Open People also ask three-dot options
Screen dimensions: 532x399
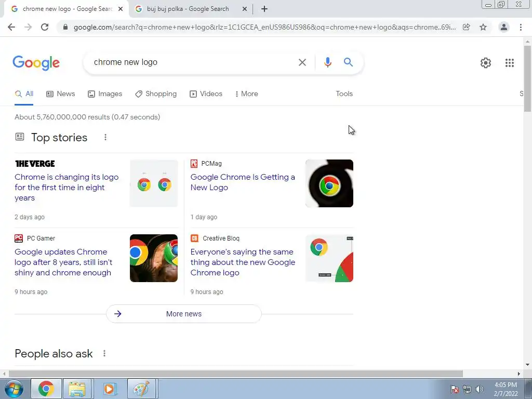tap(104, 353)
